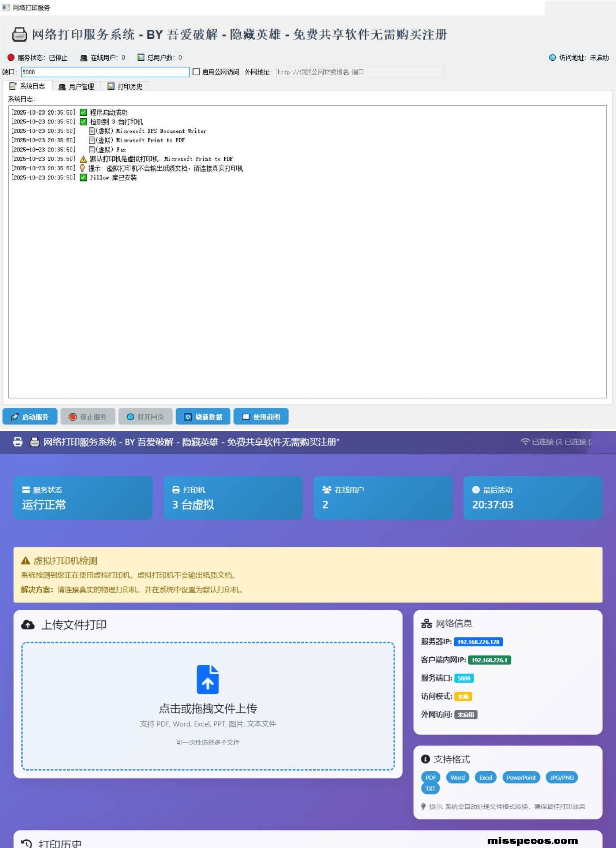Image resolution: width=616 pixels, height=848 pixels.
Task: Click the info icon beside 支持格式
Action: (425, 759)
